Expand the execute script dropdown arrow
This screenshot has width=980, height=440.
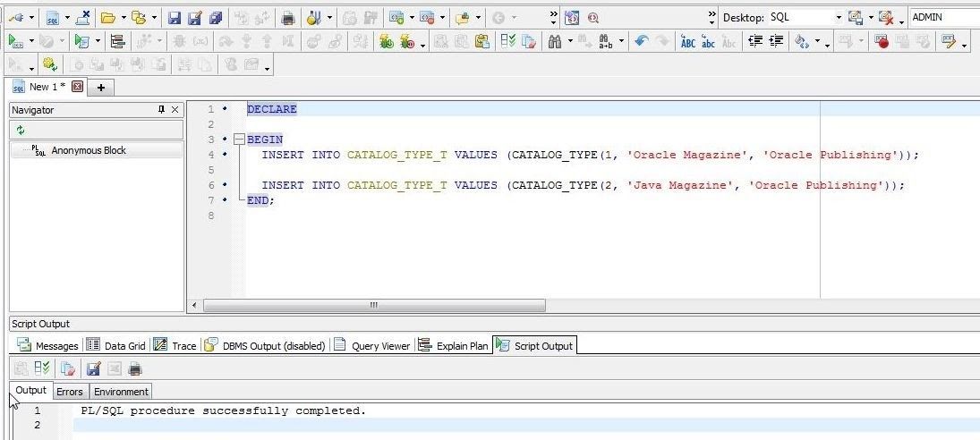tap(98, 42)
